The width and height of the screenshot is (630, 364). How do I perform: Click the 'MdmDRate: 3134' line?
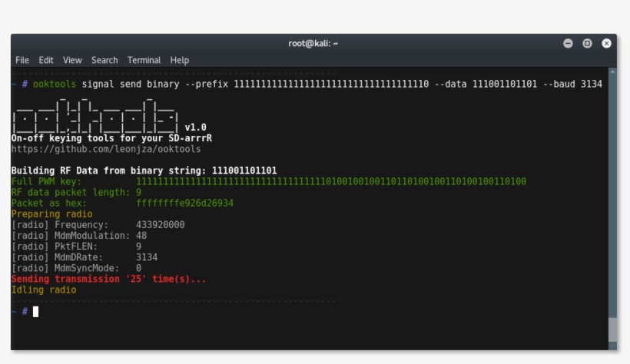click(x=85, y=257)
